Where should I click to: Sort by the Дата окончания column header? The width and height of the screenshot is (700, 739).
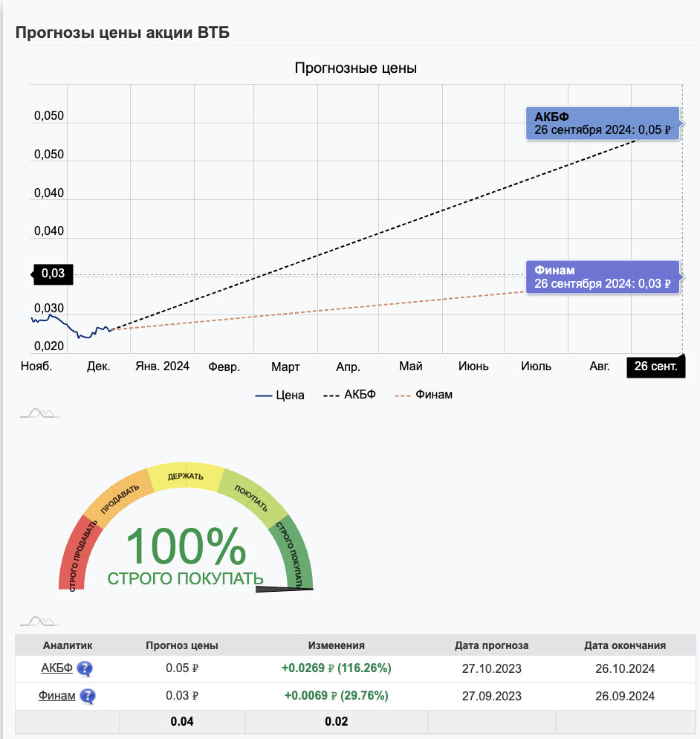pos(625,645)
